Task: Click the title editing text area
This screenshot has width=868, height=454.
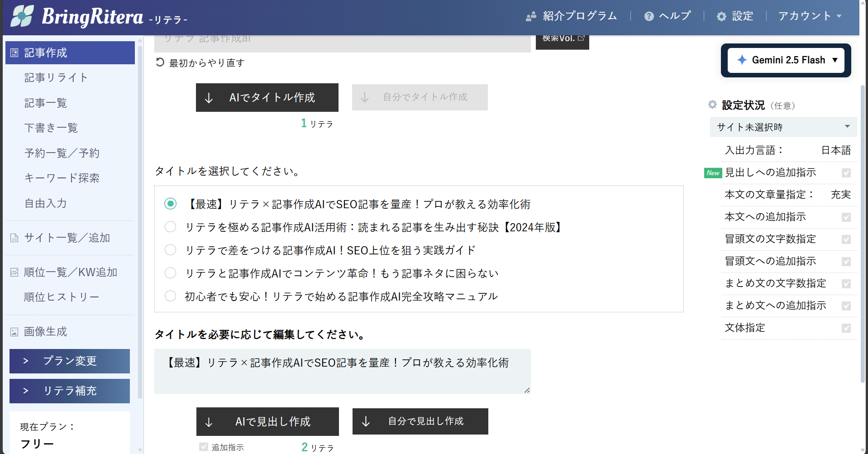Action: tap(342, 371)
